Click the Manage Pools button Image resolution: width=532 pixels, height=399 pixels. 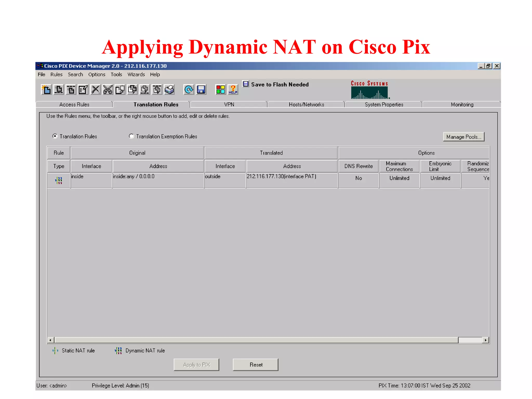(464, 137)
